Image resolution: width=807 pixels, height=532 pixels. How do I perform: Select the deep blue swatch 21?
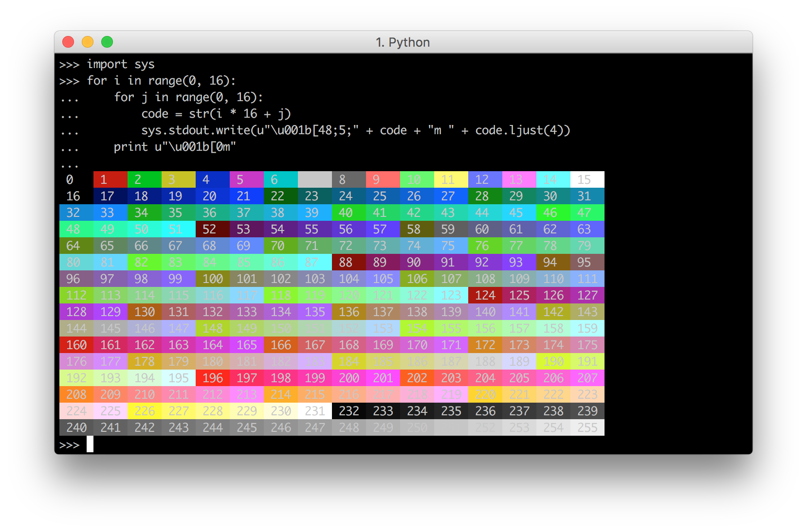pyautogui.click(x=246, y=196)
